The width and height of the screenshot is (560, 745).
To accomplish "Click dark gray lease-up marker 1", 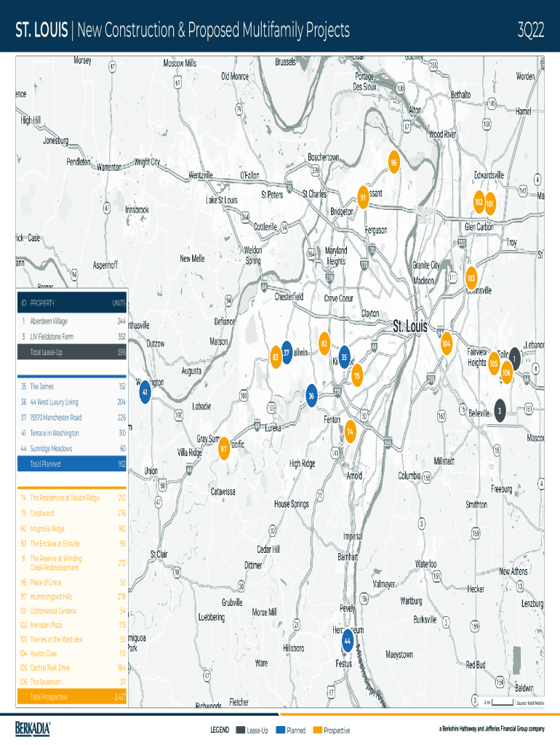I will (x=515, y=358).
